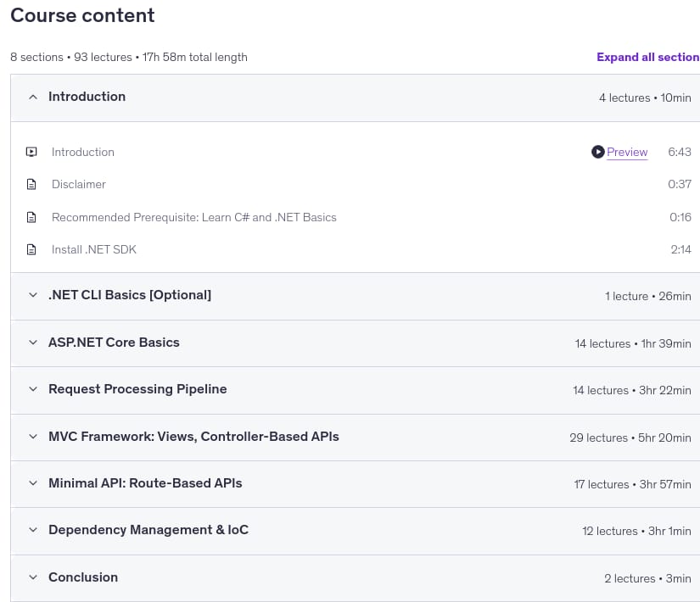Click the '14 lectures • 1hr 39min' summary

click(633, 343)
